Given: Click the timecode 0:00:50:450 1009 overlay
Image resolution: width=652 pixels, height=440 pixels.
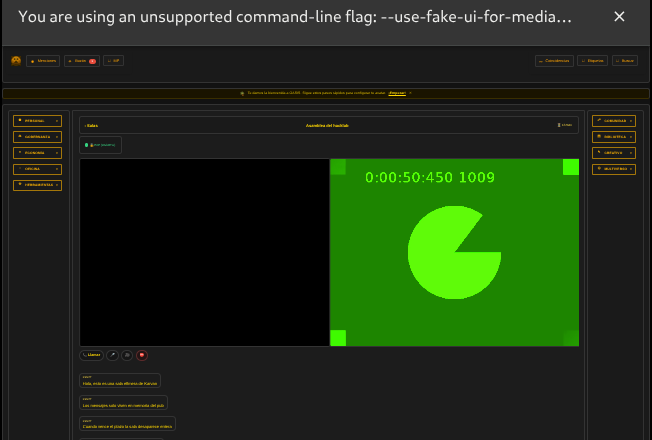Looking at the screenshot, I should 430,178.
